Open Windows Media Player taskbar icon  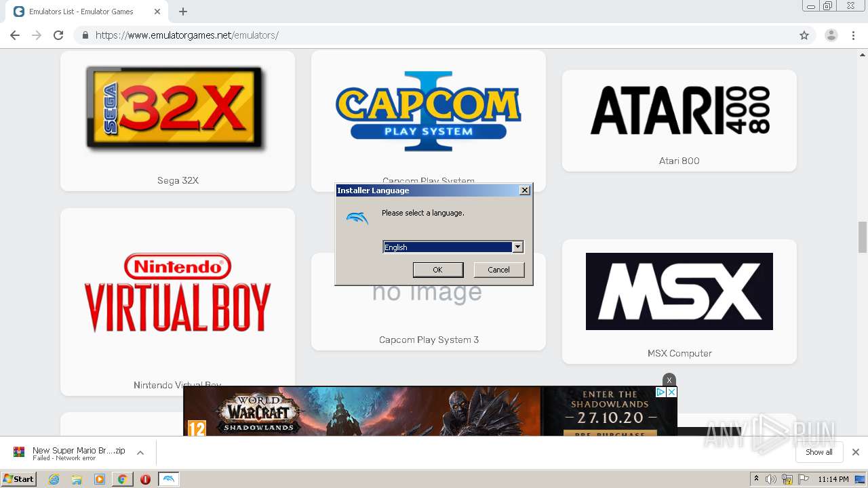pos(100,479)
